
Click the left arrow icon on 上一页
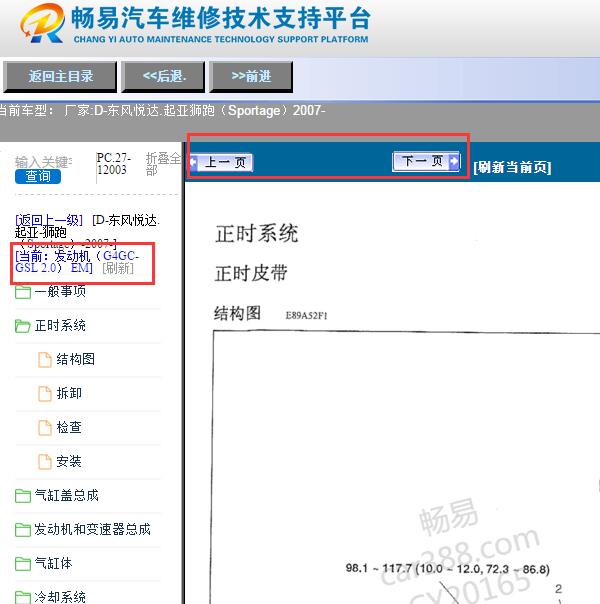194,162
